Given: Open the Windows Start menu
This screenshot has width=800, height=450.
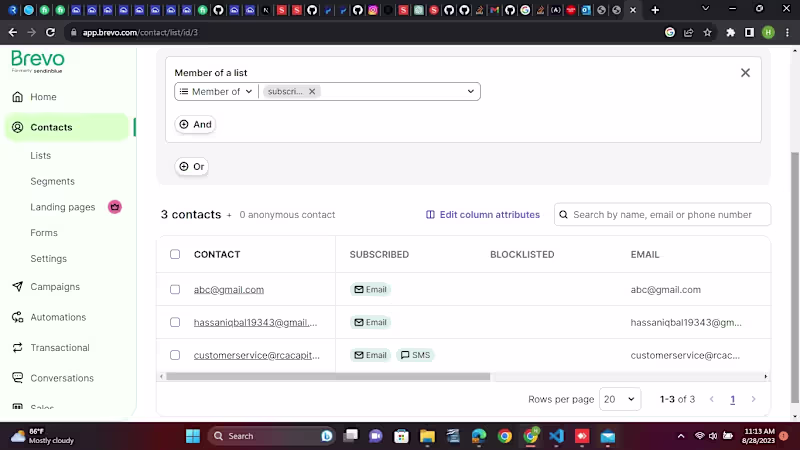Looking at the screenshot, I should click(193, 436).
